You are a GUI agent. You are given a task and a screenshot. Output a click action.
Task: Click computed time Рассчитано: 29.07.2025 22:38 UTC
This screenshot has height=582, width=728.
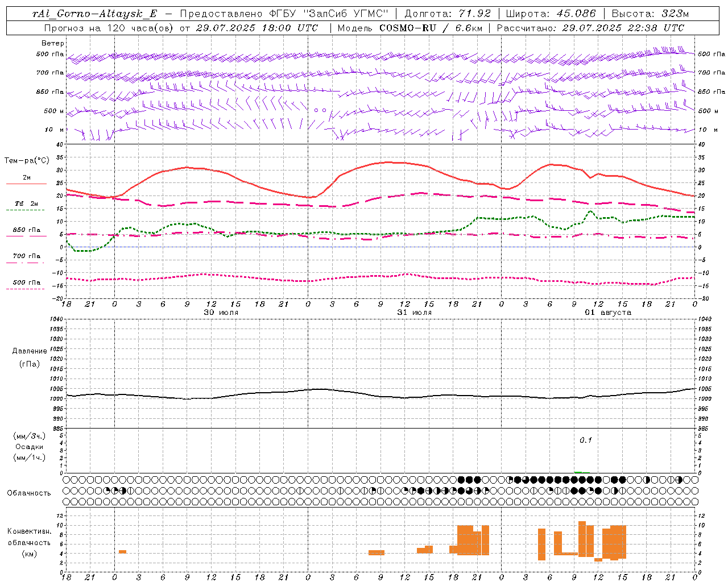tap(591, 28)
